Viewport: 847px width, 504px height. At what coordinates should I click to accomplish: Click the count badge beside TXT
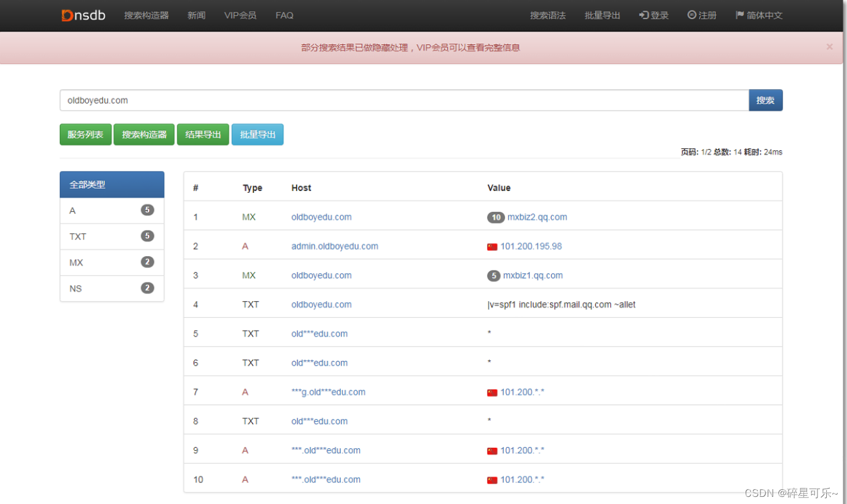tap(147, 236)
